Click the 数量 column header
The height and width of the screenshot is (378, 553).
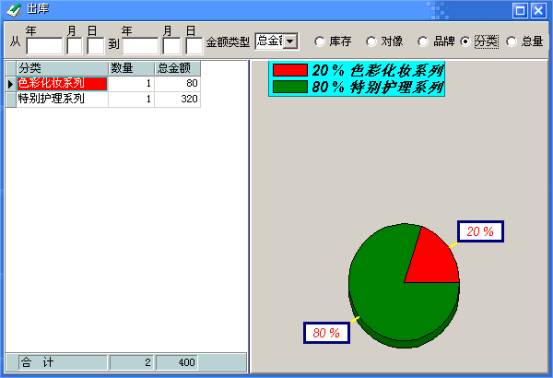click(x=132, y=68)
